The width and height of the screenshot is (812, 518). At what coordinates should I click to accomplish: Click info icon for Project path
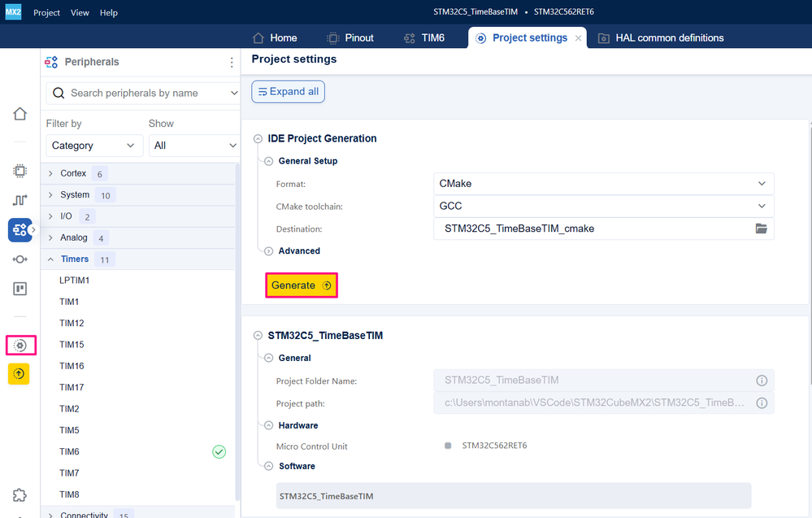[762, 403]
